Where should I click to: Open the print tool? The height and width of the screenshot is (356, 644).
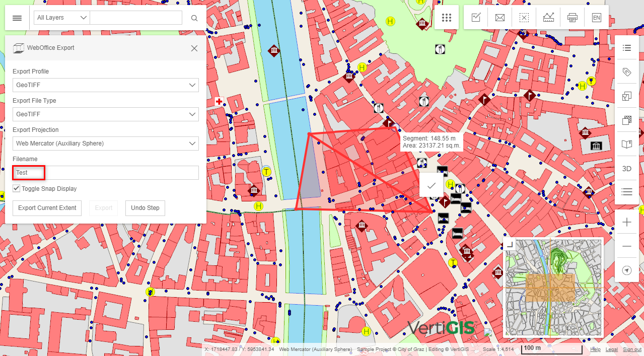pyautogui.click(x=573, y=18)
